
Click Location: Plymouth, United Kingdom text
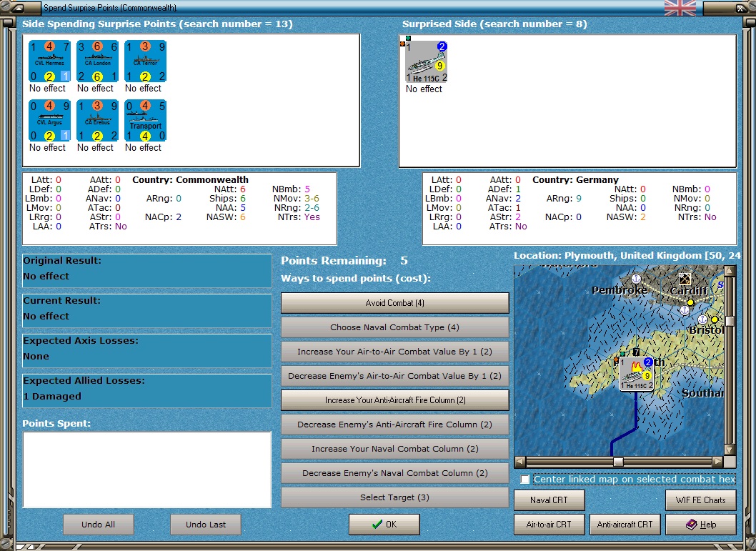click(627, 256)
